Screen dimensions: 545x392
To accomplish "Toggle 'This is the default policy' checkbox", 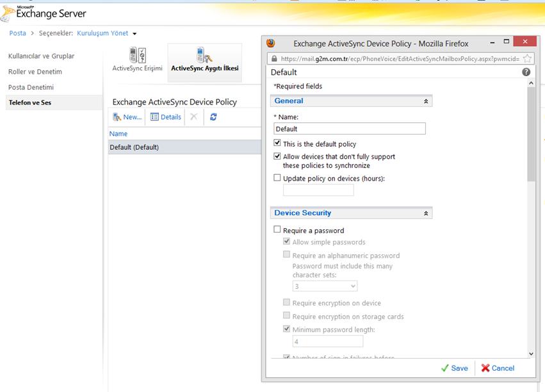I will (277, 142).
